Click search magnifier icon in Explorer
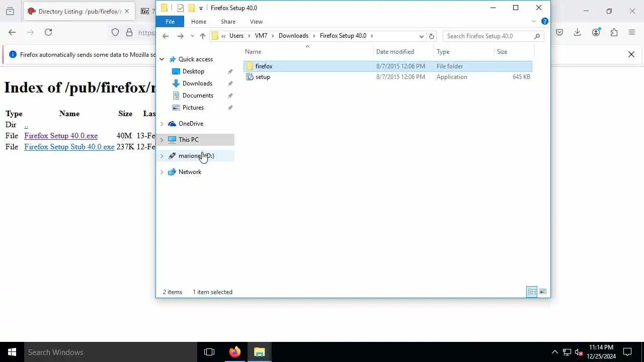The height and width of the screenshot is (362, 644). click(537, 36)
